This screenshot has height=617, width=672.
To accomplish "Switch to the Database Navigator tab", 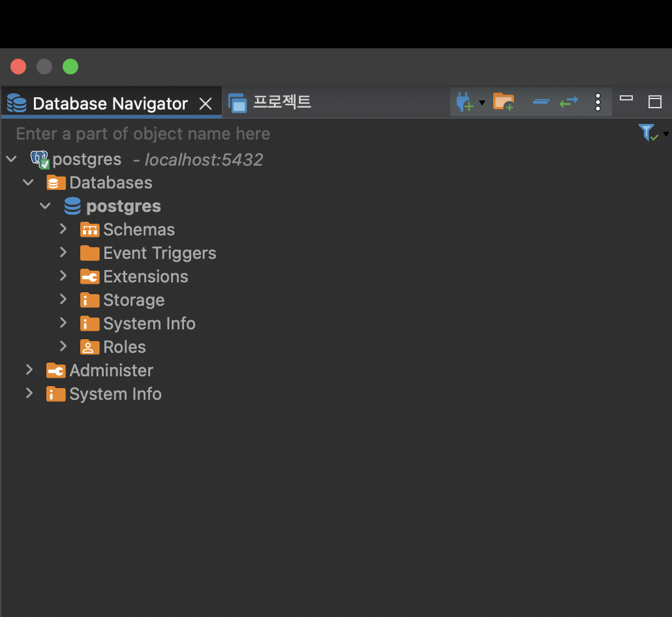I will (x=111, y=103).
